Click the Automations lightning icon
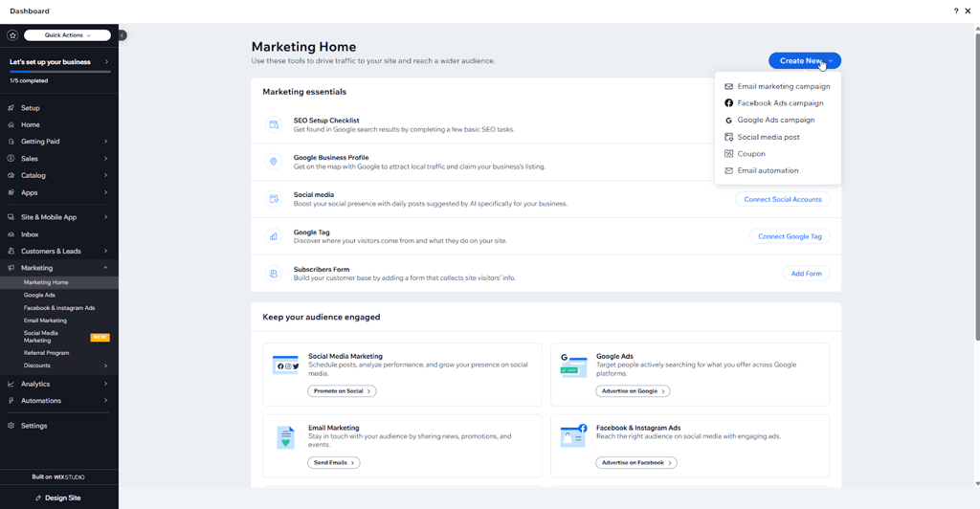 click(11, 401)
